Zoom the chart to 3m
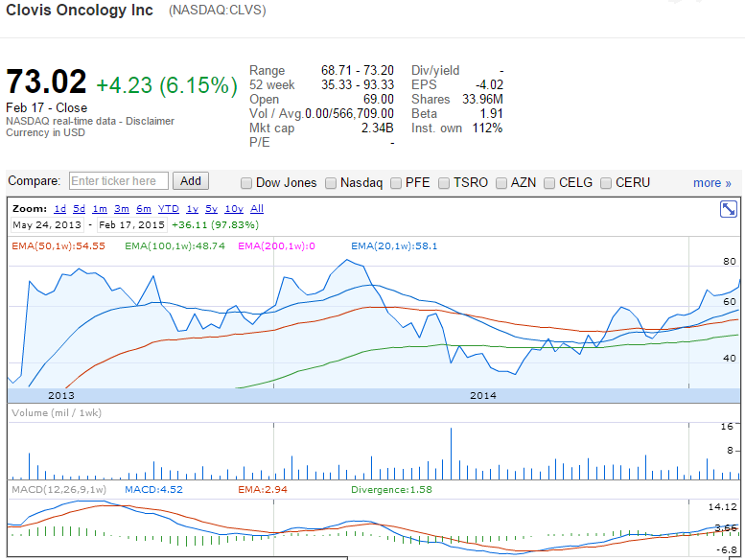The height and width of the screenshot is (560, 745). click(122, 208)
